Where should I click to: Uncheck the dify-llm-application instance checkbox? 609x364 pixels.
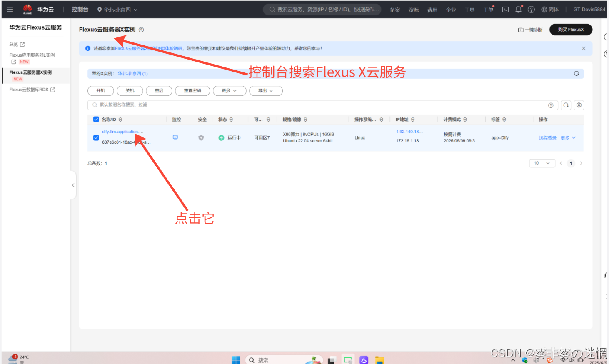96,138
